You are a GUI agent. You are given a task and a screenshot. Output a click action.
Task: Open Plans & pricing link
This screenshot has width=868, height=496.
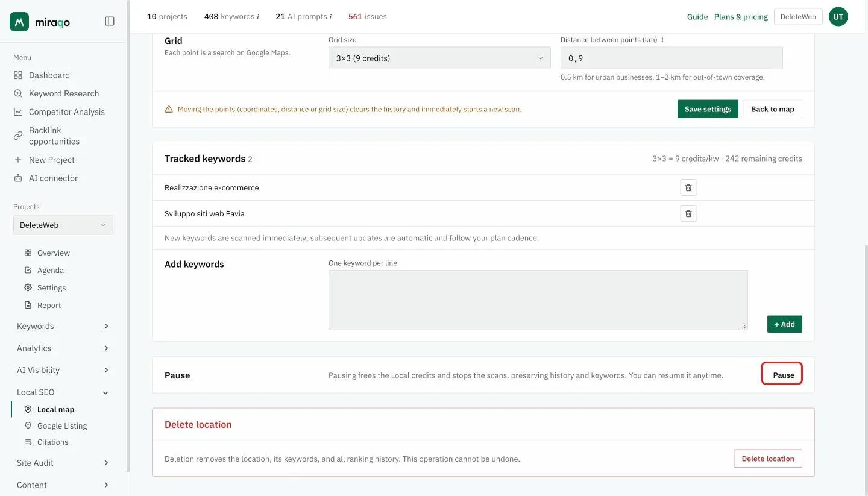[x=741, y=17]
